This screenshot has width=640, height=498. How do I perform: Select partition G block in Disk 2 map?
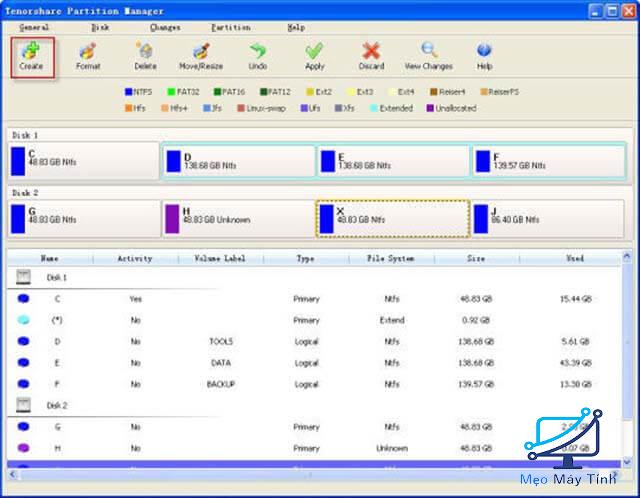tap(84, 218)
